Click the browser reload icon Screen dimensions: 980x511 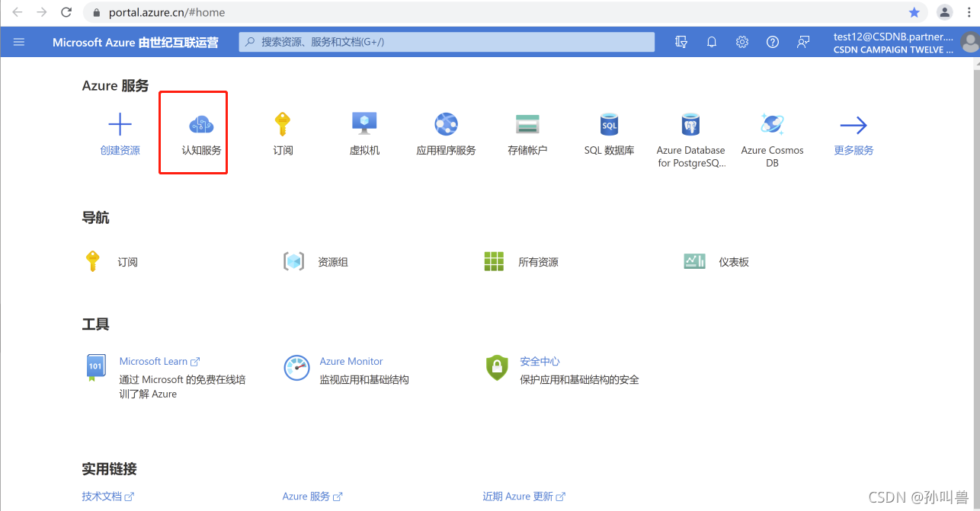tap(66, 12)
